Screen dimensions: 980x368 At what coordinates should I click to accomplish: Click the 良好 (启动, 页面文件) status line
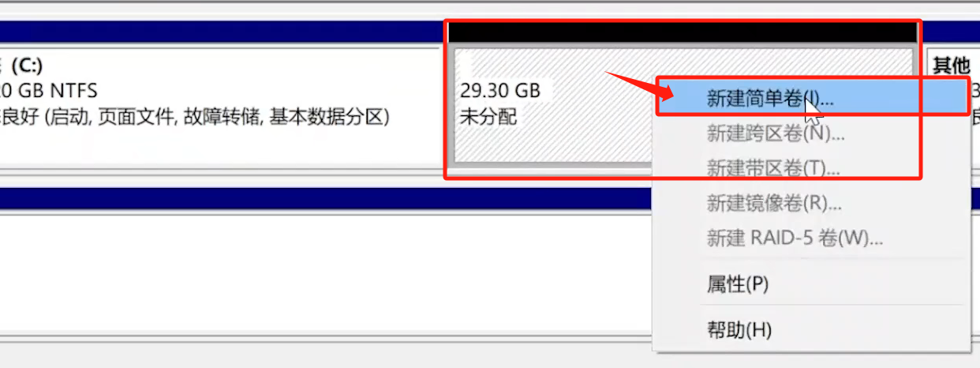pyautogui.click(x=195, y=118)
